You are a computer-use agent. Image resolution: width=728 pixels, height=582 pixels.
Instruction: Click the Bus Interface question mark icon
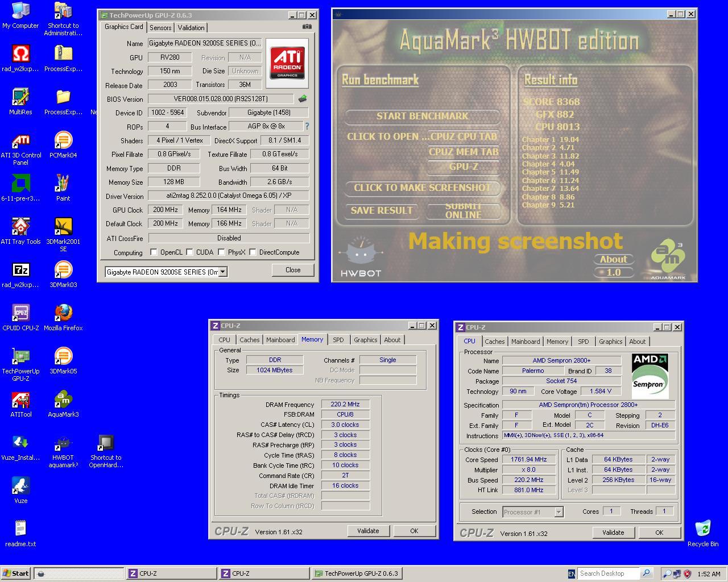click(307, 126)
